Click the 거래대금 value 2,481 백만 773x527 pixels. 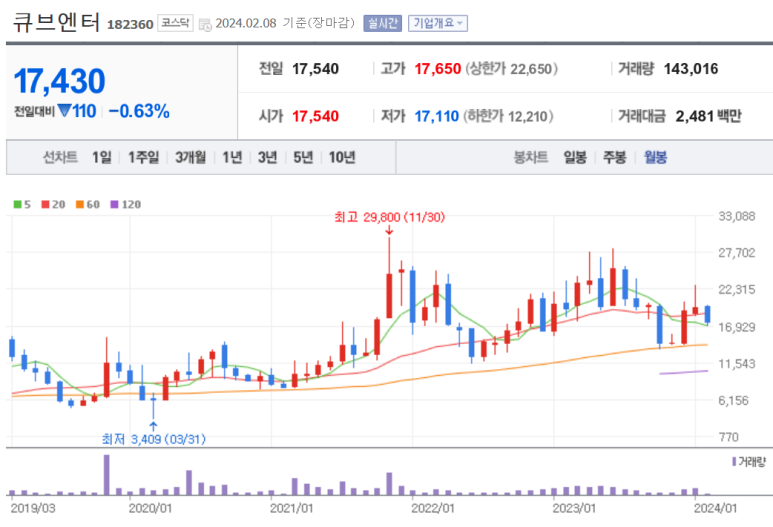(708, 116)
